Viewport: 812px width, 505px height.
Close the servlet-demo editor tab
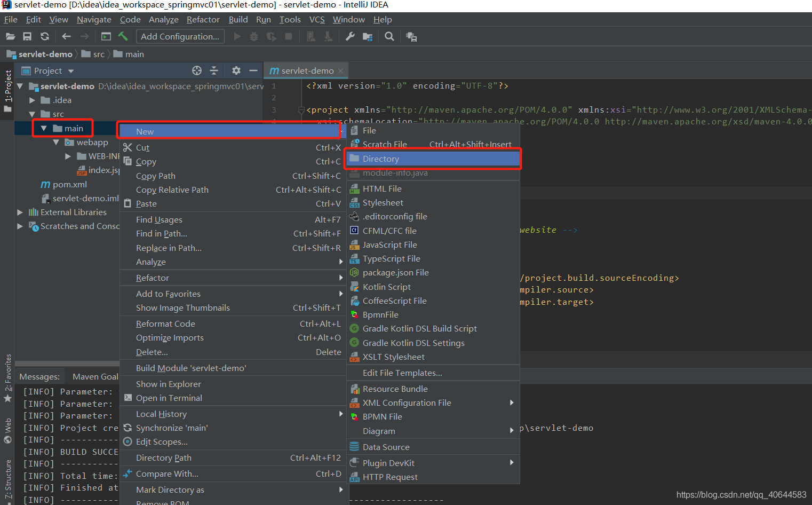[x=340, y=70]
